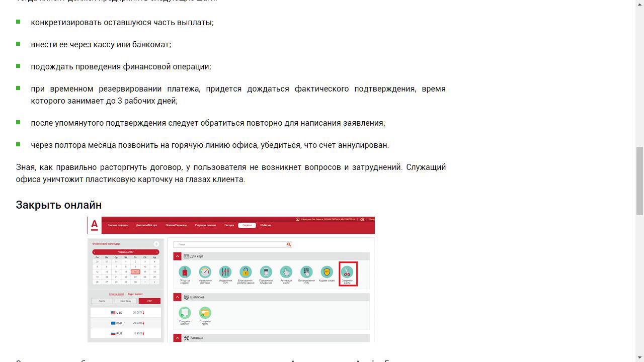This screenshot has width=644, height=362.
Task: Click the folder create group icon
Action: coord(205,313)
